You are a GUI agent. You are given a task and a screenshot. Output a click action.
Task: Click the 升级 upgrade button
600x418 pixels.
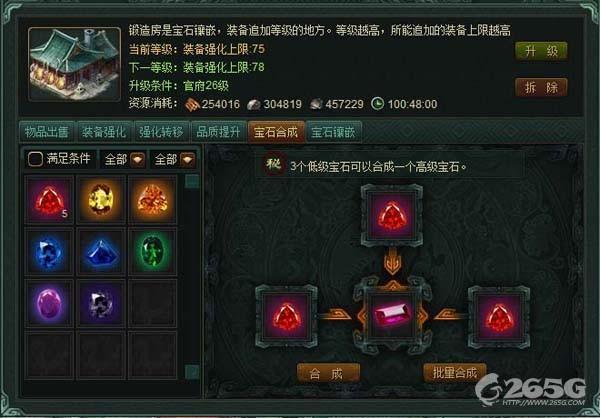coord(541,51)
